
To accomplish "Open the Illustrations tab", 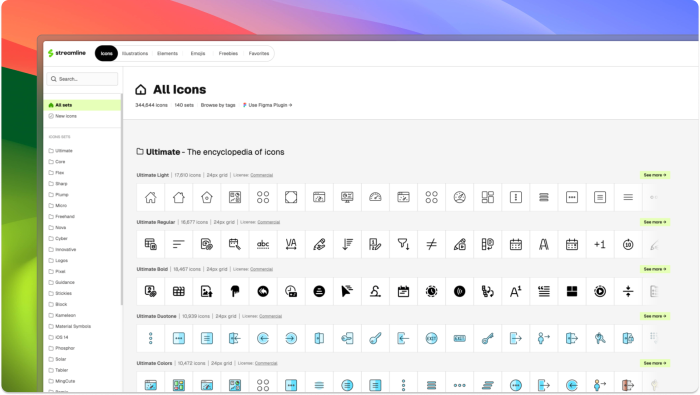I will click(x=135, y=54).
